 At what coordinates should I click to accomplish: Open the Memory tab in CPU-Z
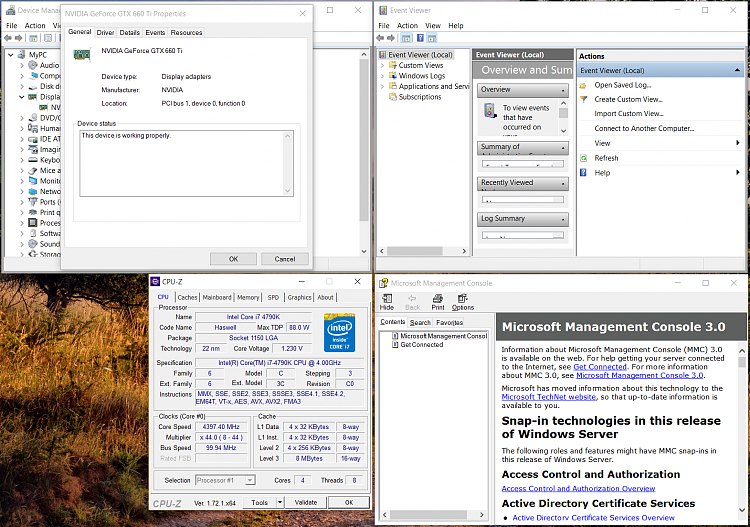[x=248, y=297]
